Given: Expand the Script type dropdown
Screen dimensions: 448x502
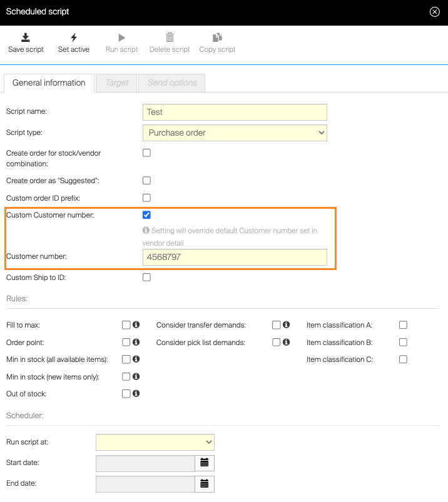Looking at the screenshot, I should [235, 133].
